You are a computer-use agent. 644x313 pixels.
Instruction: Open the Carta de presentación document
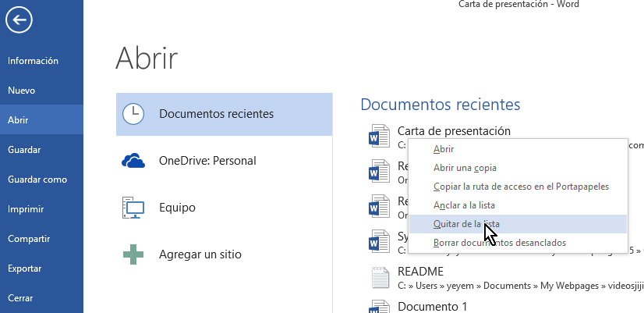tap(454, 131)
